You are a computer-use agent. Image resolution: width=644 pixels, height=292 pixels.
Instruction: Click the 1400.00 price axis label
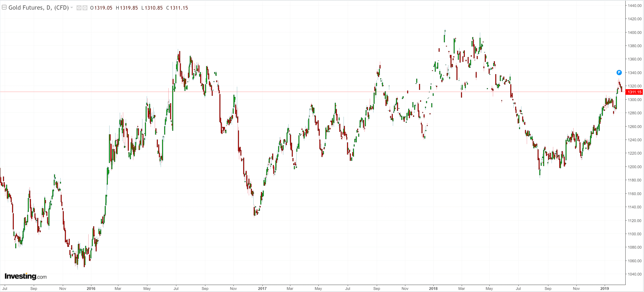(x=635, y=33)
